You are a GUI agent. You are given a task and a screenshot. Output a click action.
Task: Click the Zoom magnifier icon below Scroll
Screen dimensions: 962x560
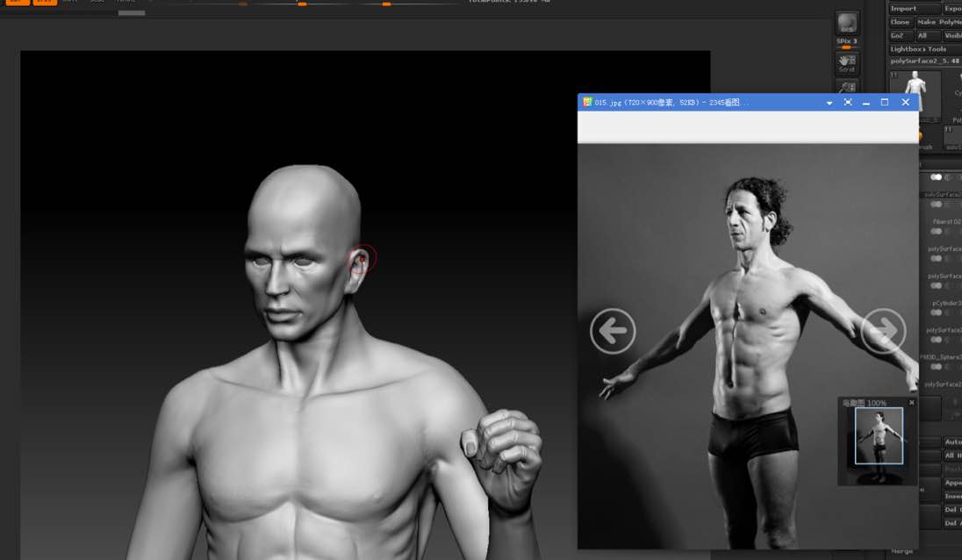(847, 87)
